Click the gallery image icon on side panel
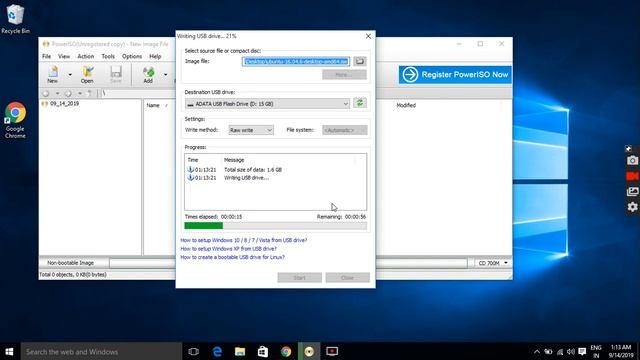640x360 pixels. [633, 191]
